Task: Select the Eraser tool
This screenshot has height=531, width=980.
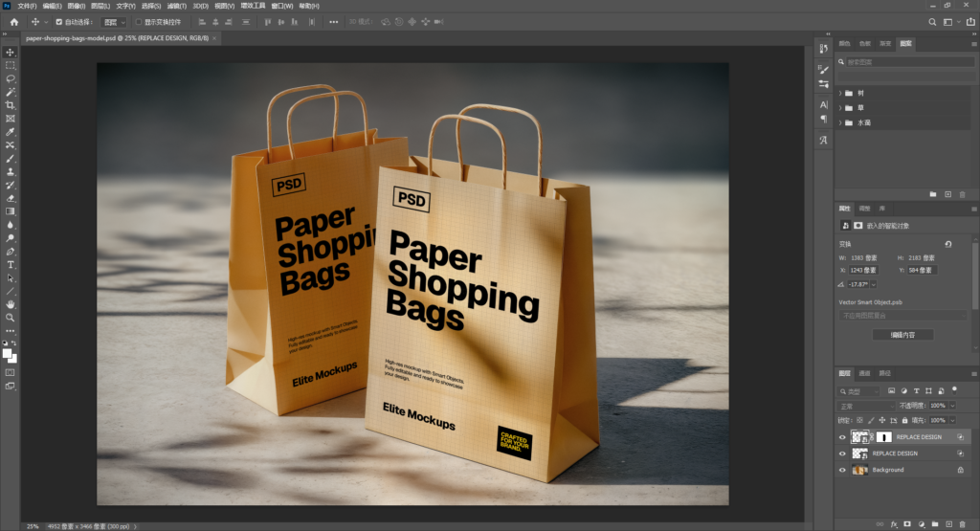Action: click(10, 198)
